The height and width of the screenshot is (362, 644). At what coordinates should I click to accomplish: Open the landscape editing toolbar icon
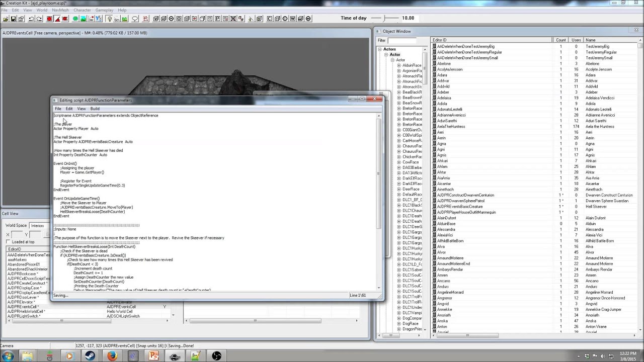pyautogui.click(x=83, y=19)
